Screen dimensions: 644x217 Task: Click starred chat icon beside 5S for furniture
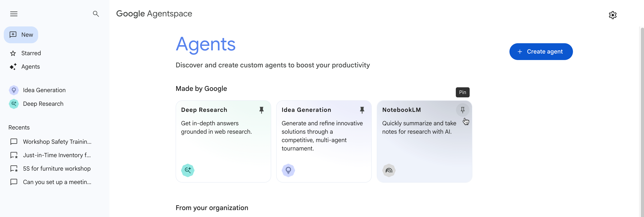tap(14, 169)
